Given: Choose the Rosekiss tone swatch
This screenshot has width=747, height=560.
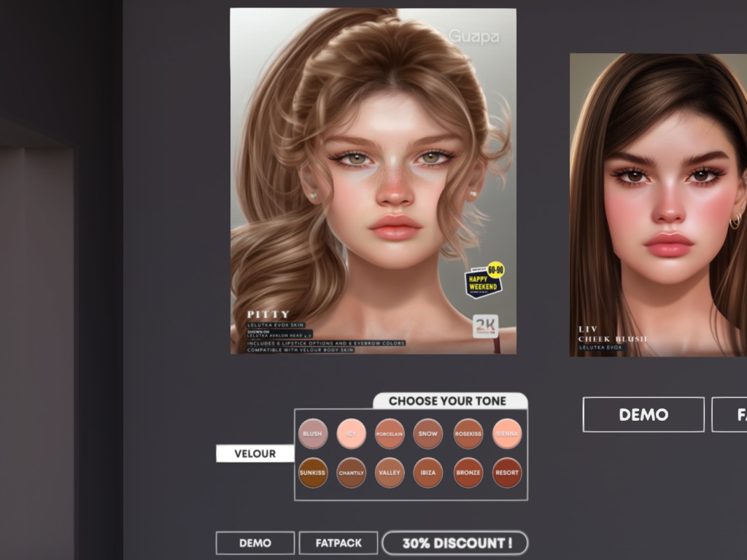Looking at the screenshot, I should point(468,434).
